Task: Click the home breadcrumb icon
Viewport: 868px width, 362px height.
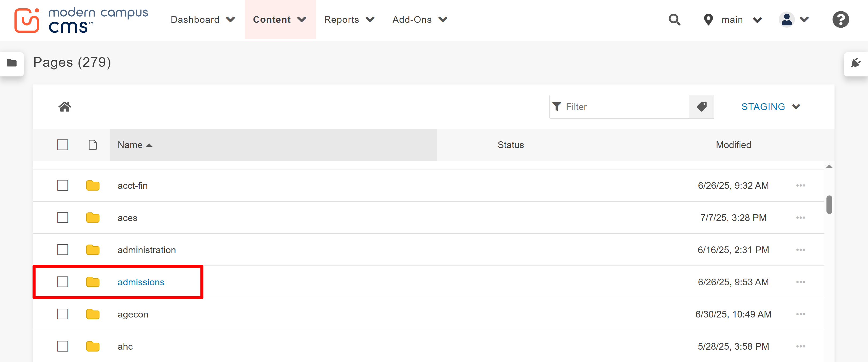Action: point(65,106)
